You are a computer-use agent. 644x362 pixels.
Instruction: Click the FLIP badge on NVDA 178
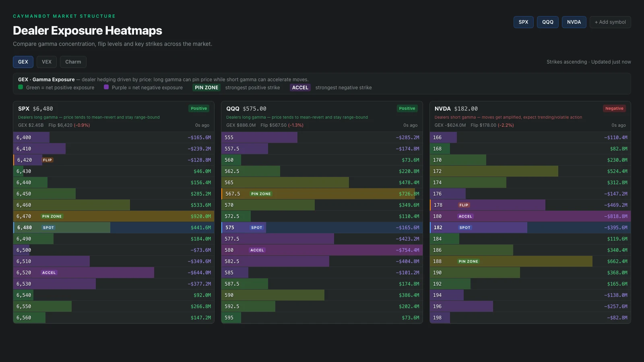[x=464, y=205]
